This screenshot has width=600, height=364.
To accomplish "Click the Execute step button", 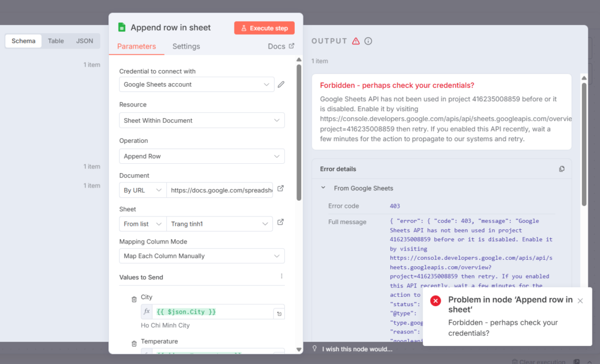I will coord(264,28).
